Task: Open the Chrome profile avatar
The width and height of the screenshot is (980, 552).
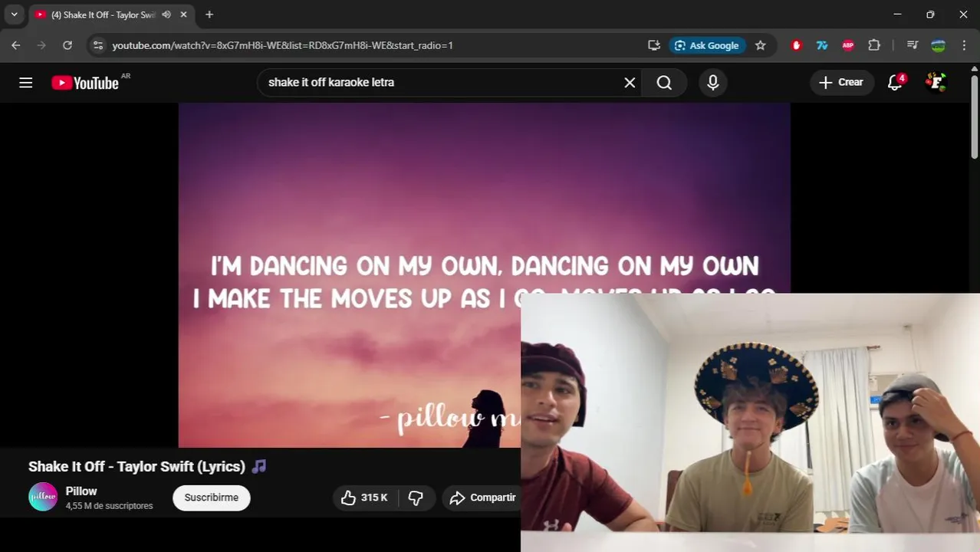Action: tap(938, 45)
